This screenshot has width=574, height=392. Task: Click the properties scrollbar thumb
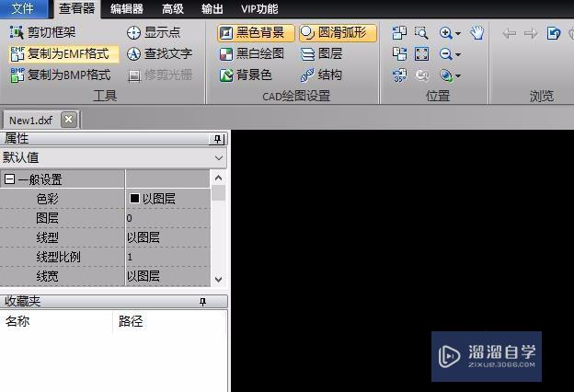219,192
